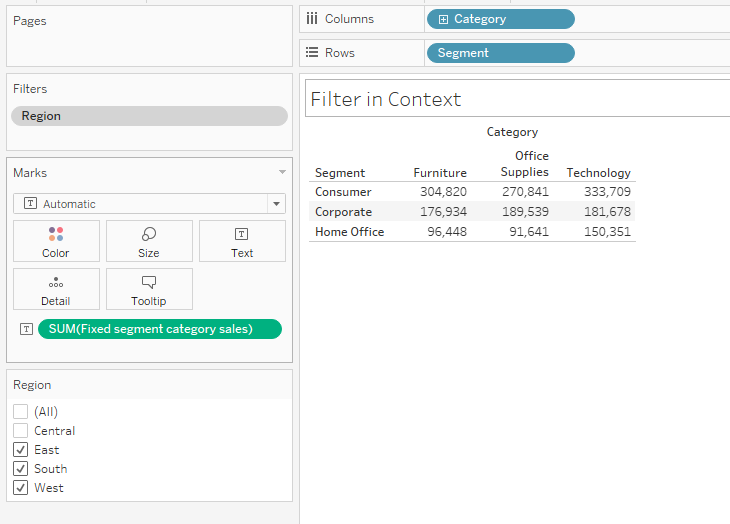Viewport: 730px width, 524px height.
Task: Click the Filters shelf label
Action: (x=30, y=89)
